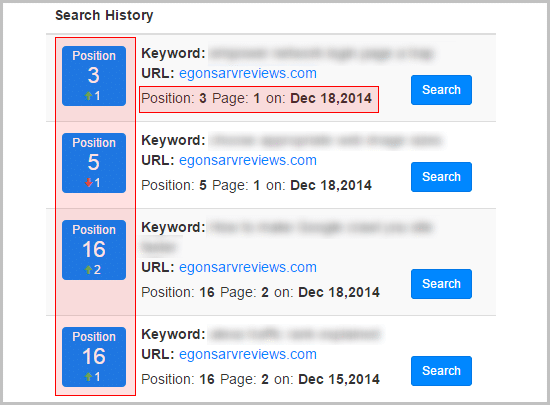550x405 pixels.
Task: Visit egonsarvreviews.com URL in third entry
Action: (x=248, y=267)
